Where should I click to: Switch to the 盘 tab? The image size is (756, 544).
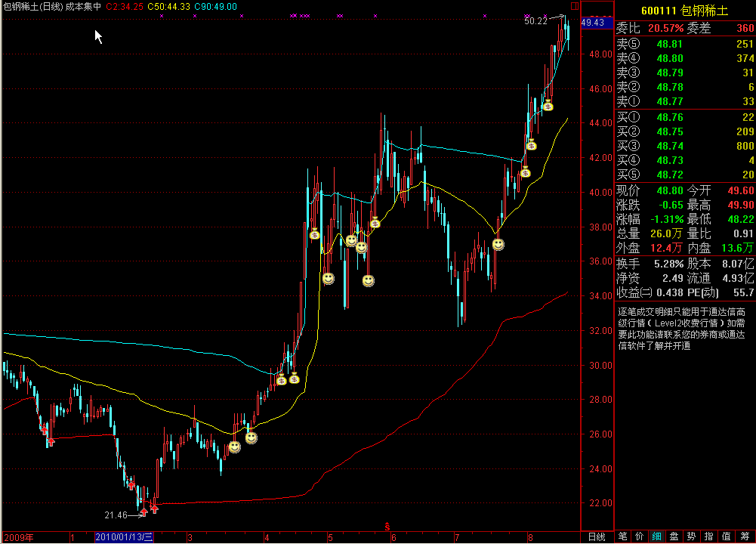[674, 536]
